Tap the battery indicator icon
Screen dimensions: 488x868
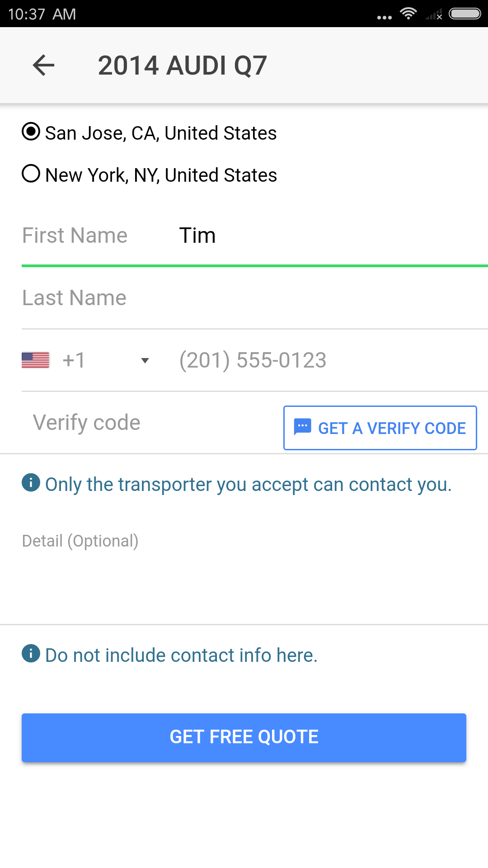pyautogui.click(x=465, y=14)
